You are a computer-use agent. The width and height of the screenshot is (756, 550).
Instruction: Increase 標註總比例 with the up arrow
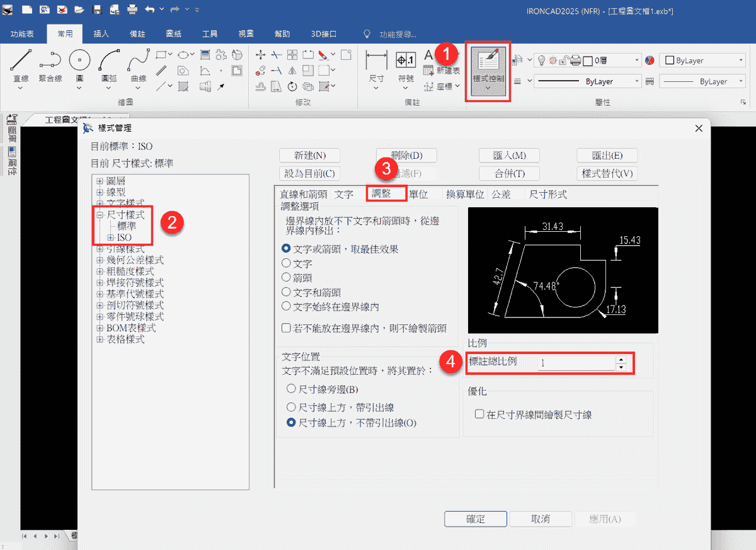click(x=621, y=360)
